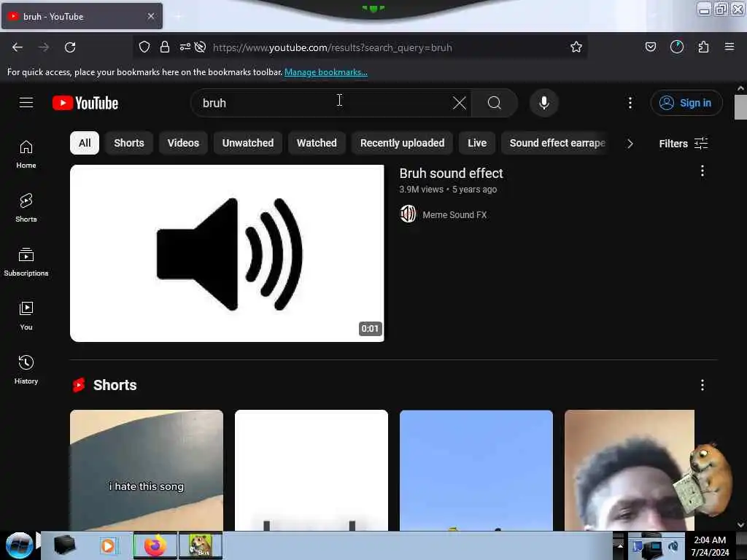
Task: Click the page vertical scrollbar thumb
Action: click(x=740, y=107)
